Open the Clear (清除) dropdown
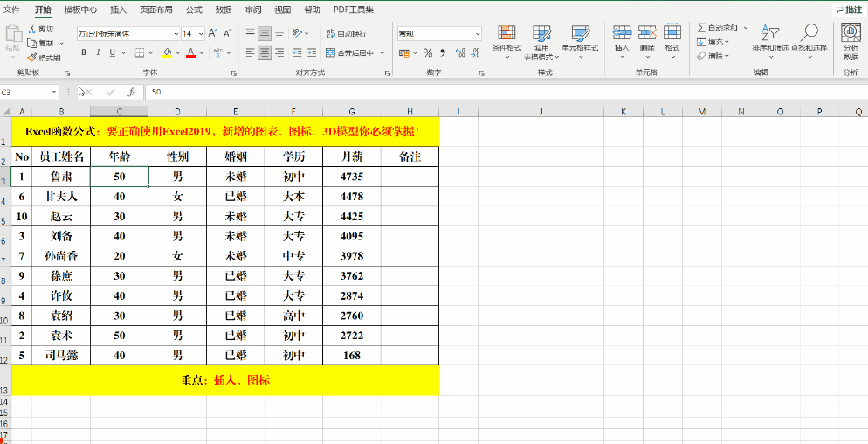This screenshot has width=868, height=444. pos(713,56)
